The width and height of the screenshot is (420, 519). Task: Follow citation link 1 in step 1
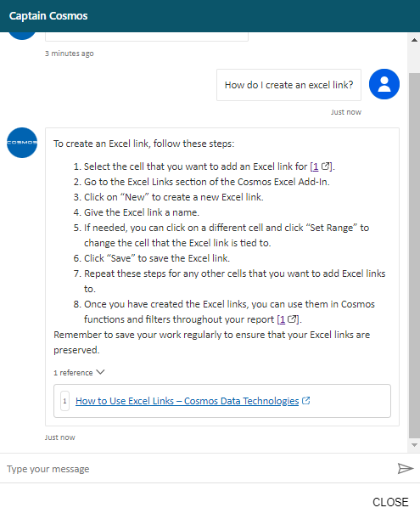tap(316, 166)
